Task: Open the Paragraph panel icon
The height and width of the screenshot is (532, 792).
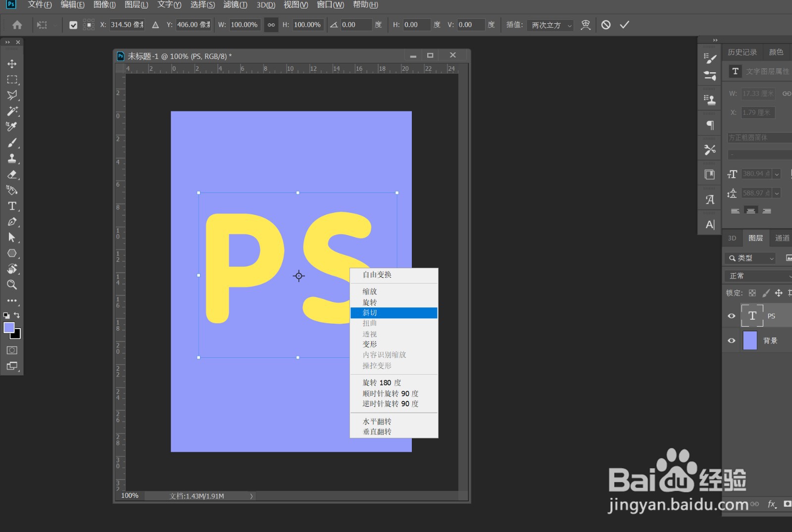Action: click(710, 125)
